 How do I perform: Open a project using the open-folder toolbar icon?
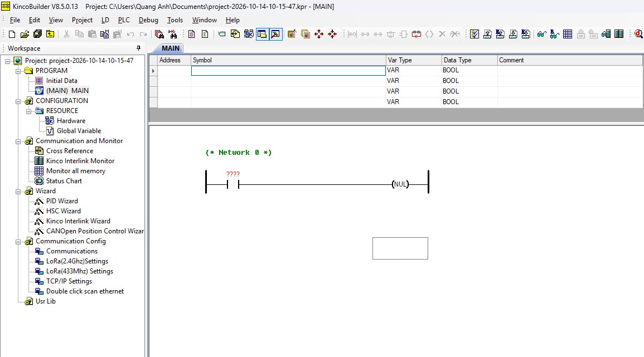(x=25, y=34)
